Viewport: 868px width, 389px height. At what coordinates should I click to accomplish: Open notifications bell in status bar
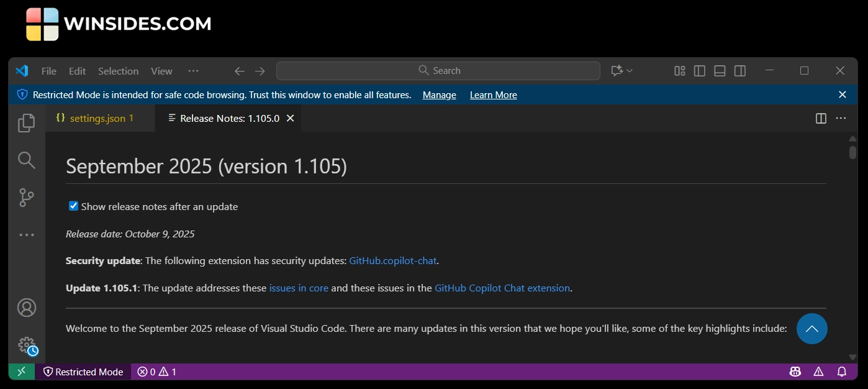pyautogui.click(x=842, y=372)
